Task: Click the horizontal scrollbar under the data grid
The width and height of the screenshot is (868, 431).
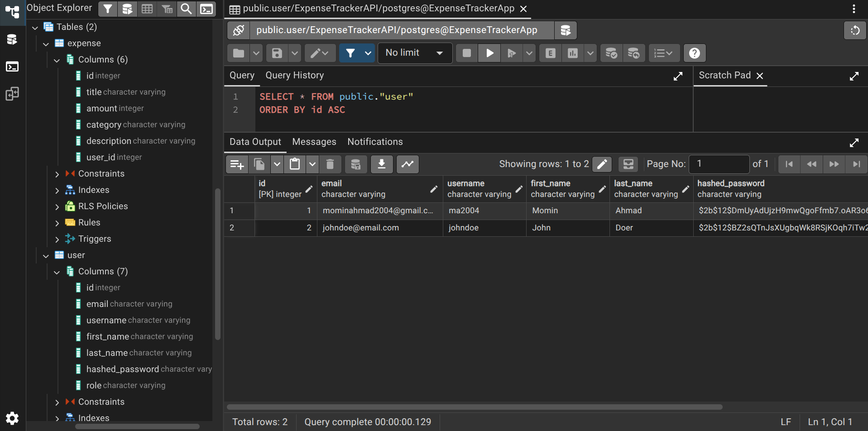Action: 475,407
